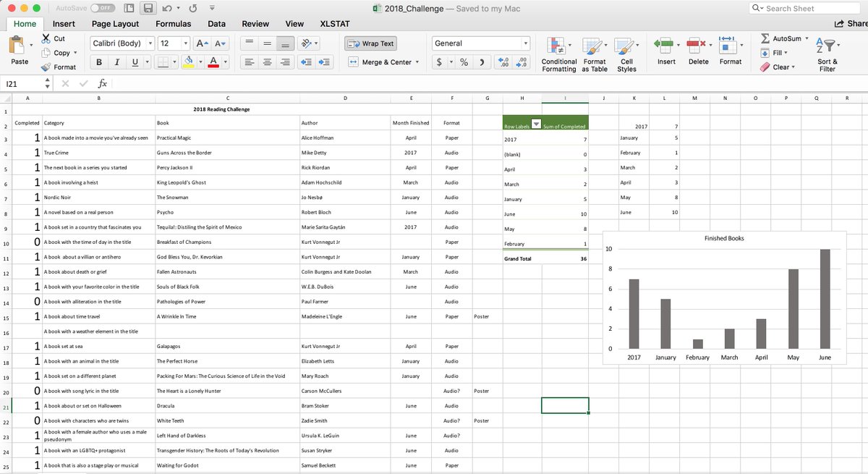Screen dimensions: 868x474
Task: Open Conditional Formatting menu
Action: 558,54
